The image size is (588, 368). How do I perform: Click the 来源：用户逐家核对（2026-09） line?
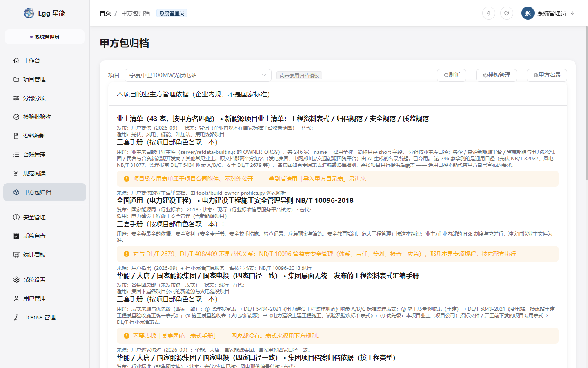pyautogui.click(x=214, y=350)
